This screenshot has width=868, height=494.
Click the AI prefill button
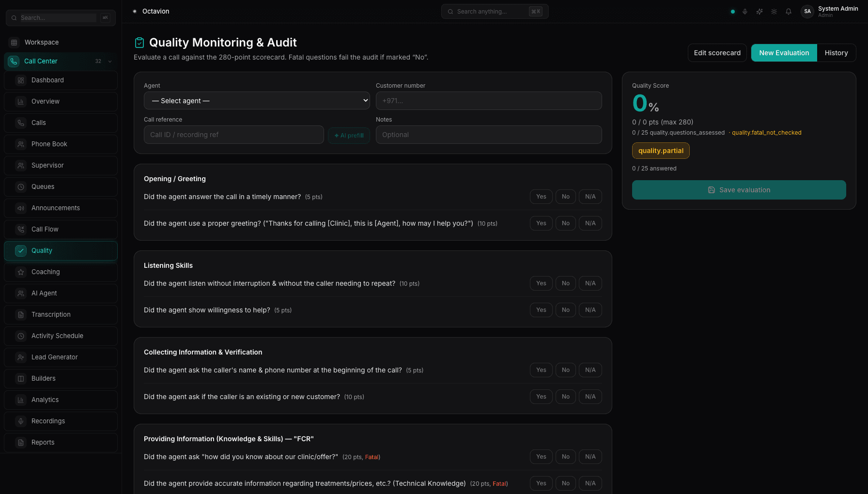[349, 136]
